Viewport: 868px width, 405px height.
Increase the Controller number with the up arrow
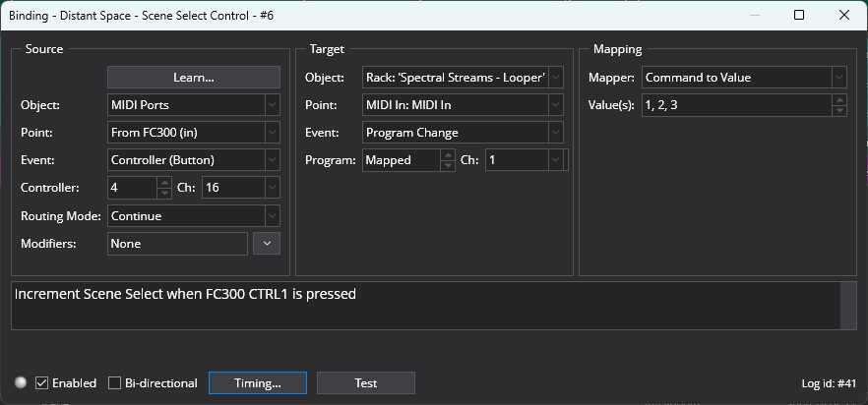coord(163,183)
